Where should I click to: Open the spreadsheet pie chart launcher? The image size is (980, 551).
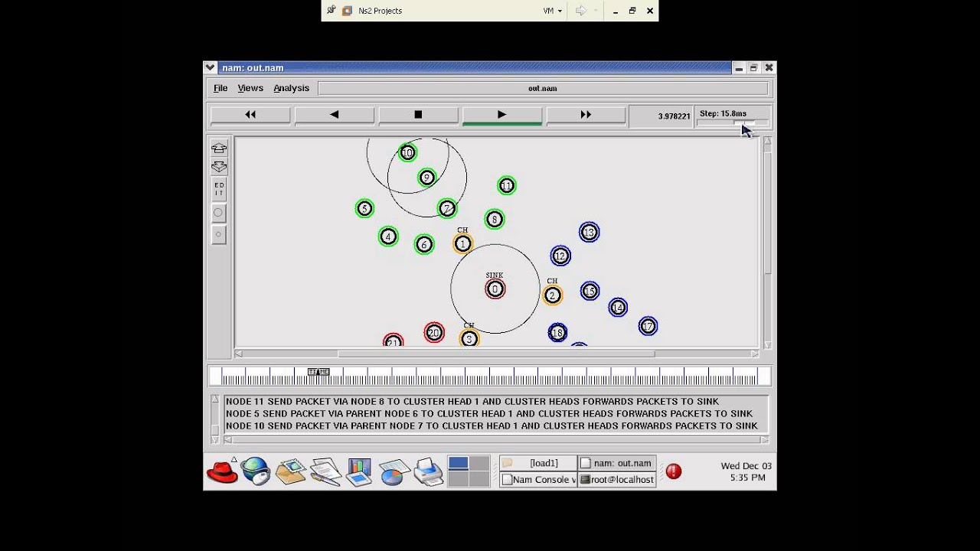(394, 471)
